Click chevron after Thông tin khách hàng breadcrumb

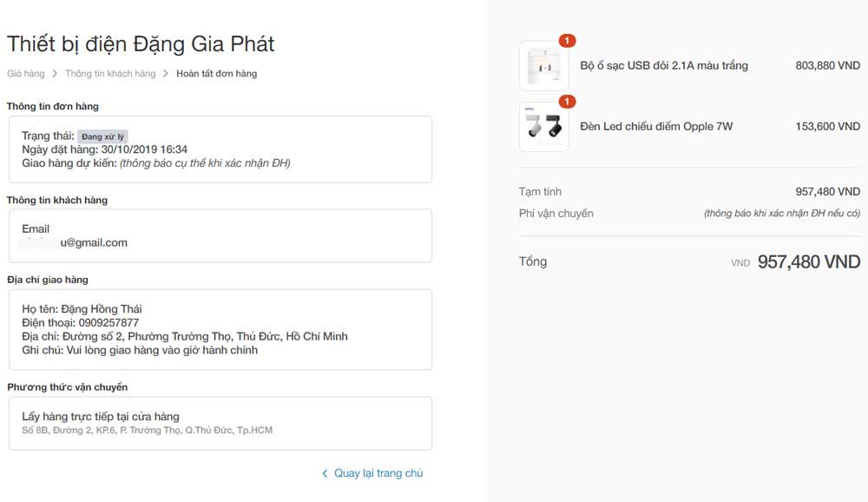point(166,74)
